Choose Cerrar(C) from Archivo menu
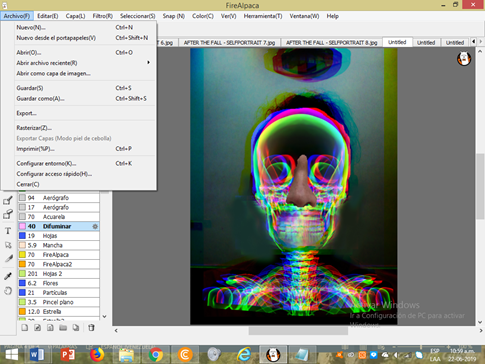The height and width of the screenshot is (364, 485). 79,184
